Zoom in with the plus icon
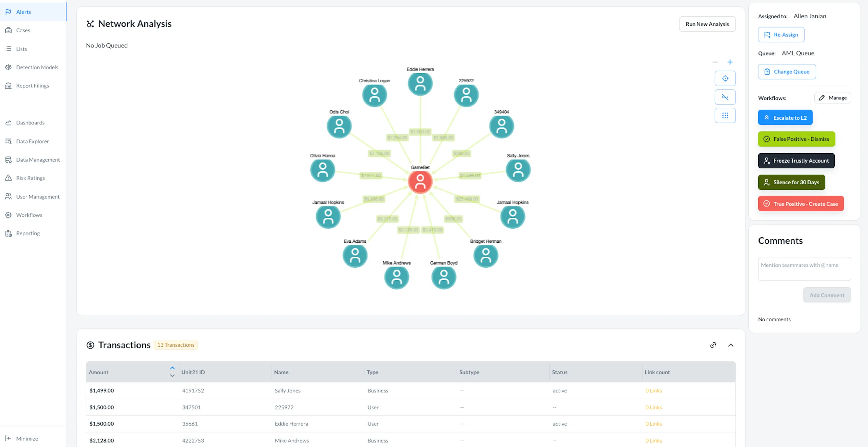This screenshot has width=868, height=447. pyautogui.click(x=730, y=62)
